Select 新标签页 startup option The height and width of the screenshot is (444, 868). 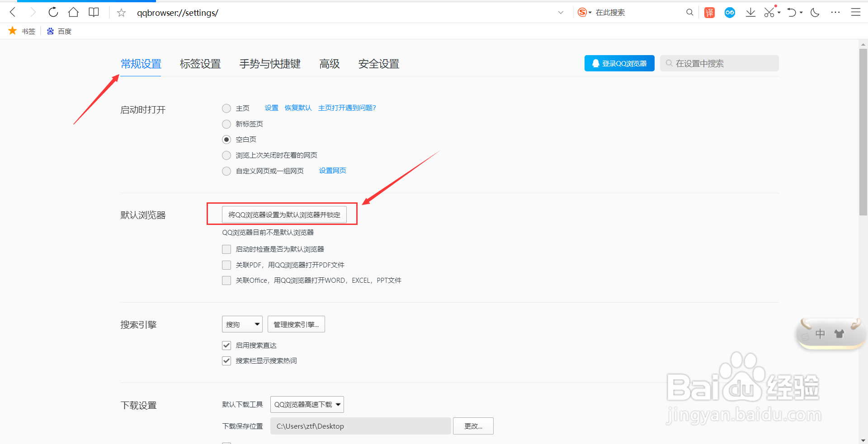pyautogui.click(x=226, y=124)
